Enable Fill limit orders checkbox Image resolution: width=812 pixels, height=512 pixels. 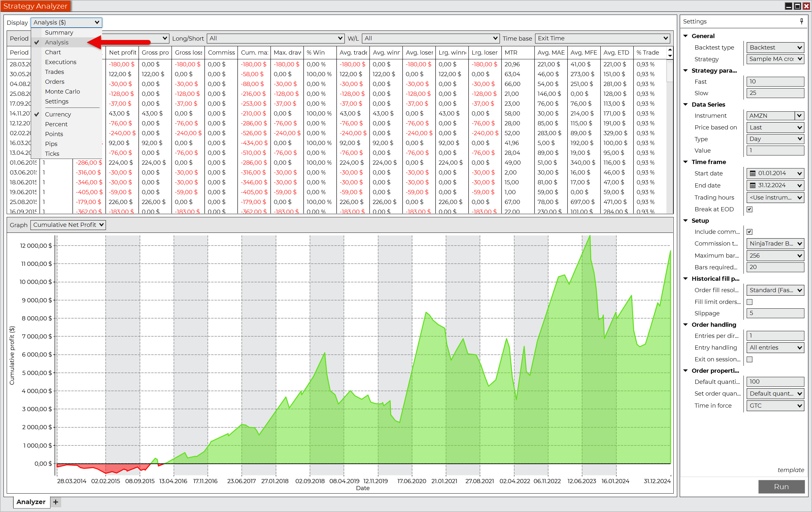(x=749, y=302)
